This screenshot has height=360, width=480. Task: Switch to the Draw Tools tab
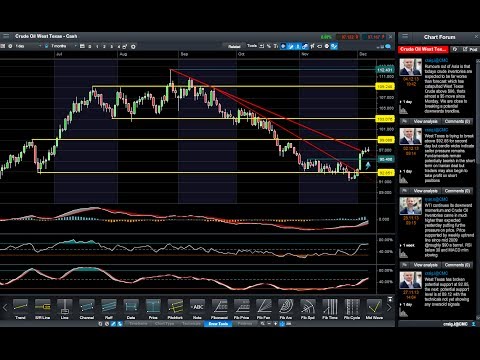click(x=218, y=323)
